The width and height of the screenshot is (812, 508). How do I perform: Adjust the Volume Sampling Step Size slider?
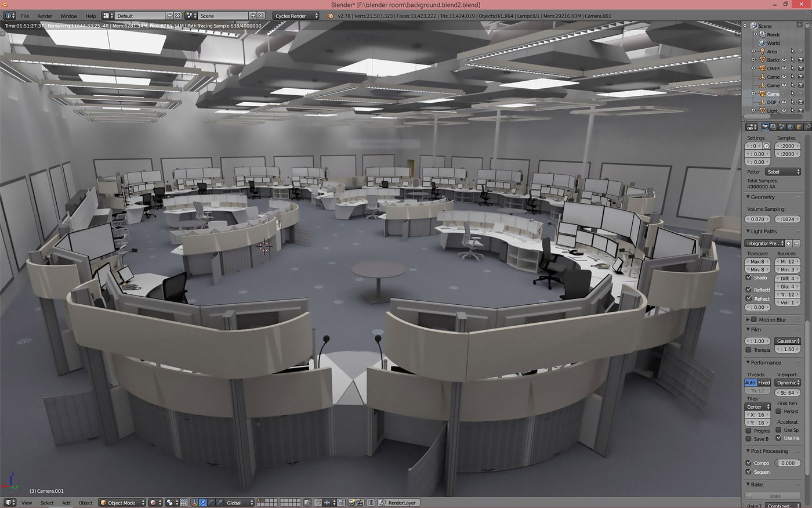click(x=757, y=219)
